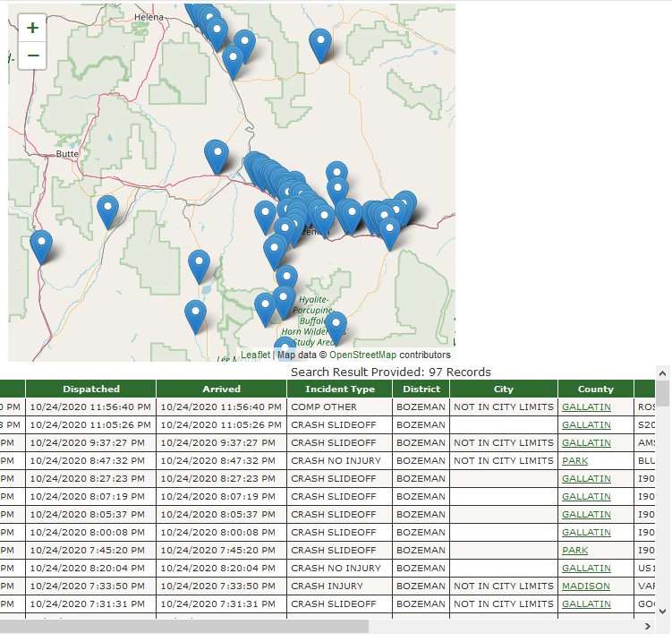Image resolution: width=672 pixels, height=642 pixels.
Task: Sort by Incident Type column header
Action: tap(340, 389)
